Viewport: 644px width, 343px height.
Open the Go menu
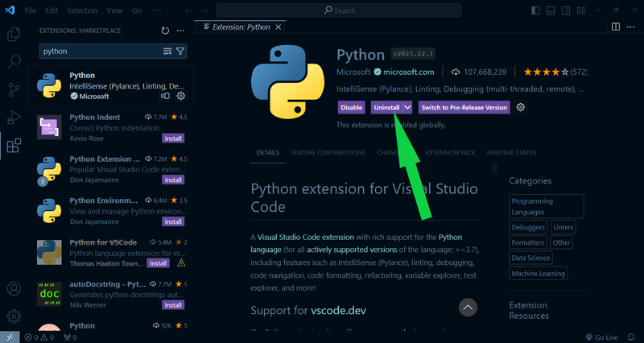point(137,10)
